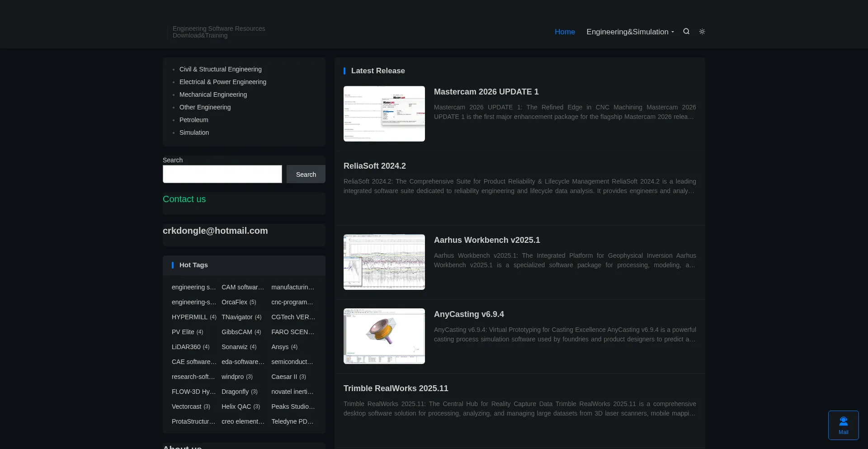Select the manufacturing hot tag

pos(293,287)
